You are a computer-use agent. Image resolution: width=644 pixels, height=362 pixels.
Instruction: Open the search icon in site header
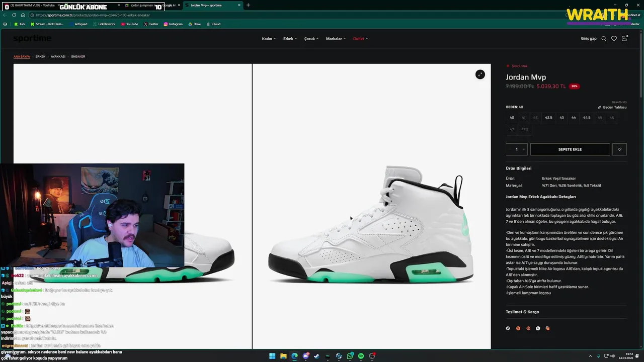point(604,39)
